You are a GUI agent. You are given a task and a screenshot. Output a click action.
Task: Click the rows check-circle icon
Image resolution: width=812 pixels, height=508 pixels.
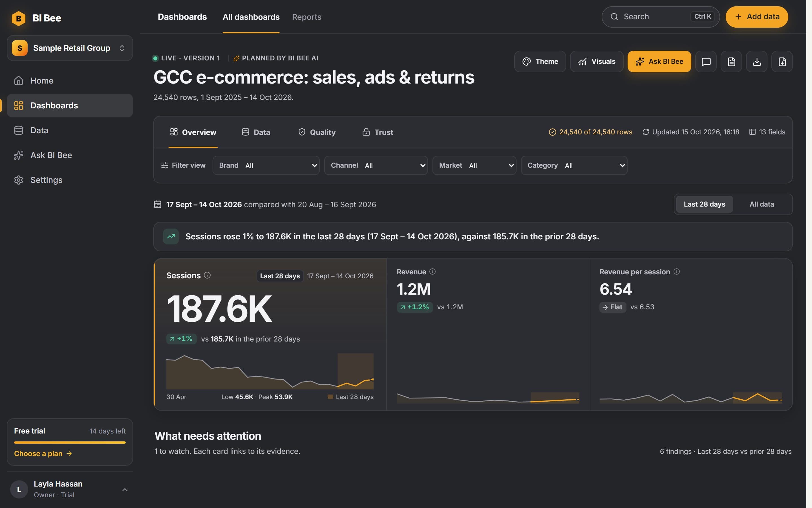(552, 132)
